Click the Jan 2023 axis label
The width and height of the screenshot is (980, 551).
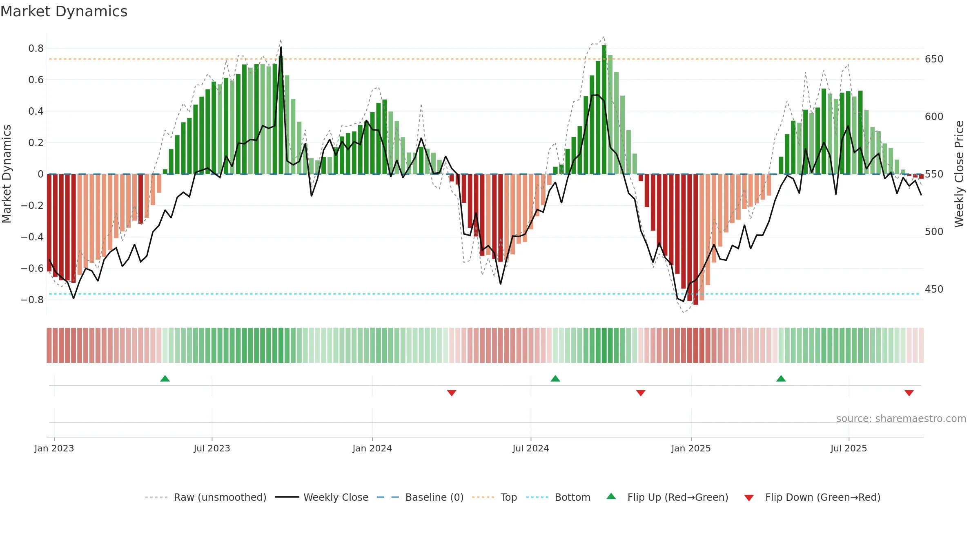click(x=54, y=448)
